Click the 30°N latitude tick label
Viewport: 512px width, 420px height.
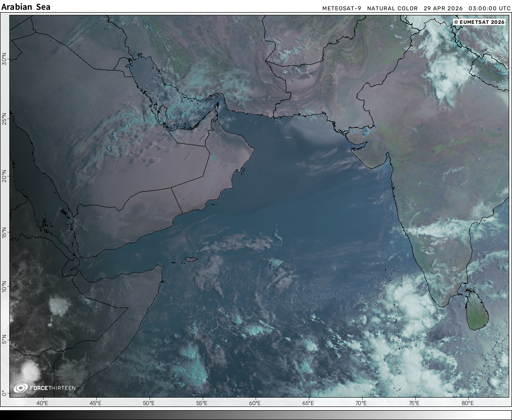[x=4, y=59]
